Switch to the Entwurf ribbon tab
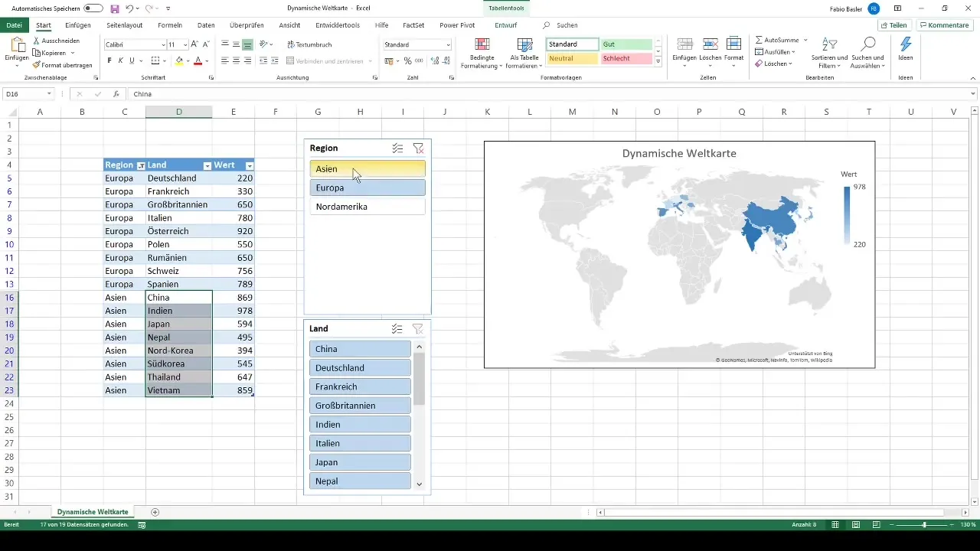Screen dimensions: 980x551 pyautogui.click(x=506, y=25)
